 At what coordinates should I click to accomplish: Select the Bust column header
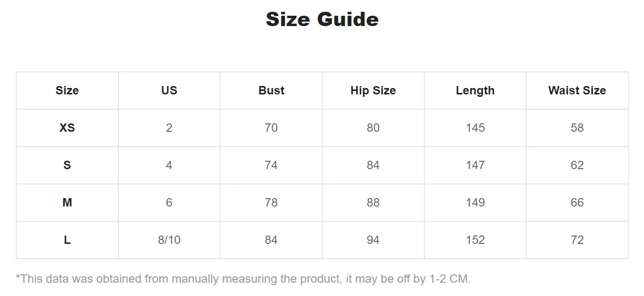tap(271, 90)
